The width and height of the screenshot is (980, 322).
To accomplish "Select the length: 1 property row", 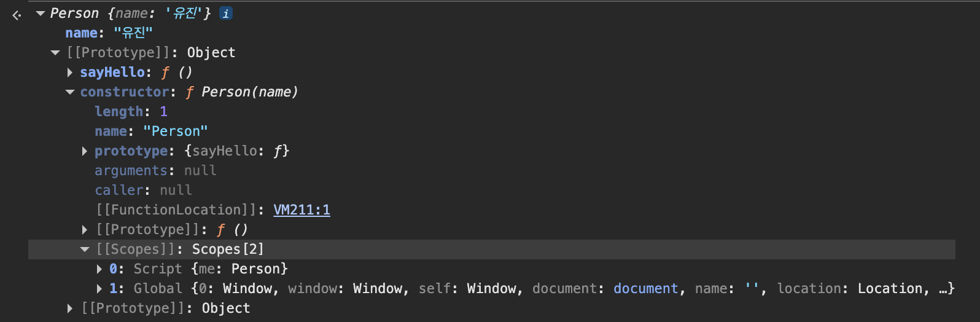I will pyautogui.click(x=131, y=112).
